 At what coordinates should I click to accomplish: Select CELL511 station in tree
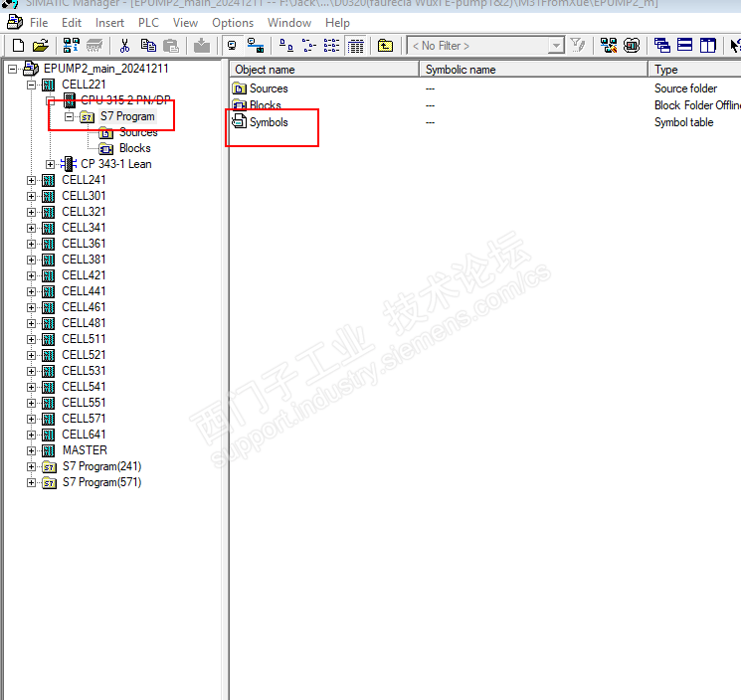[84, 339]
